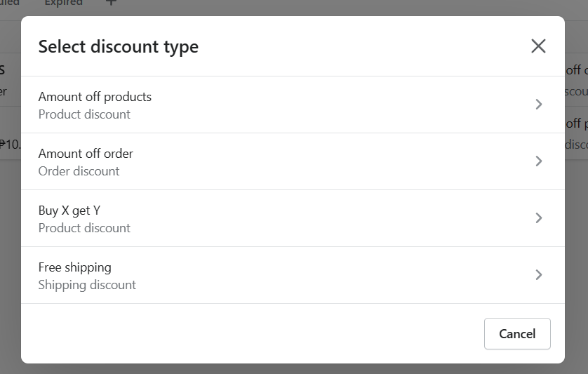588x374 pixels.
Task: Add a new view with the plus icon
Action: (x=111, y=2)
